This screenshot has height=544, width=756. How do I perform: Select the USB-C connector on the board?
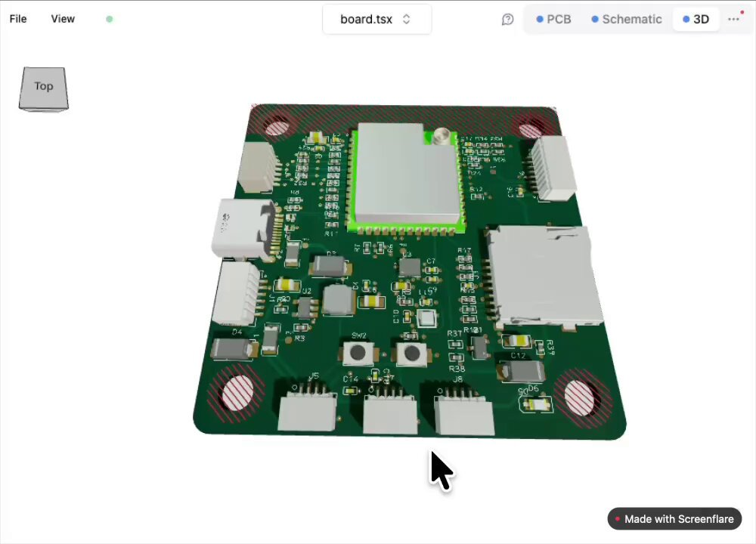[244, 228]
